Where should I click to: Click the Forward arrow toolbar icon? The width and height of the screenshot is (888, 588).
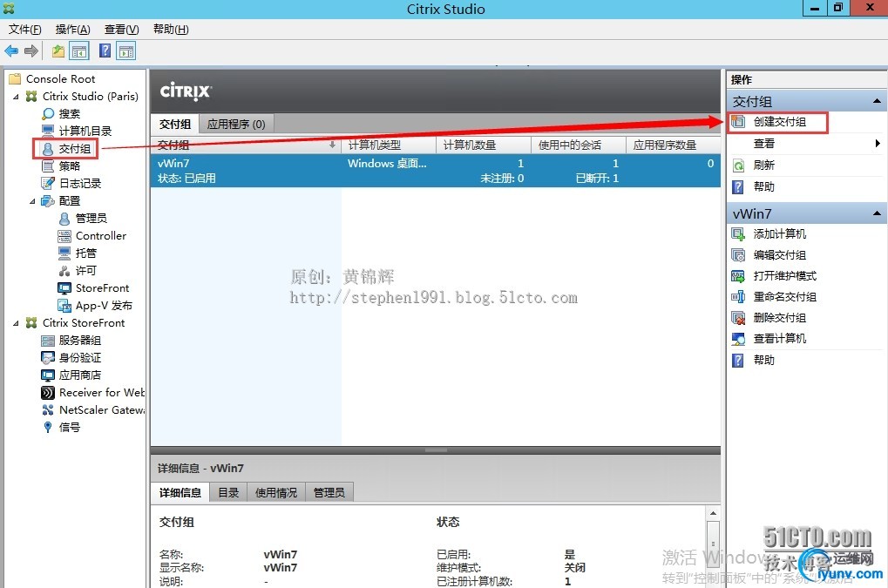[x=31, y=51]
